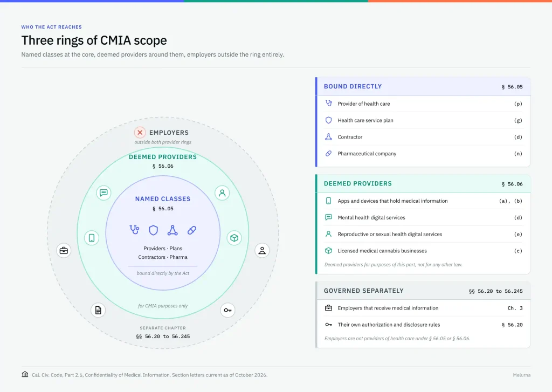552x392 pixels.
Task: Click the red X icon beside EMPLOYERS
Action: pyautogui.click(x=140, y=133)
